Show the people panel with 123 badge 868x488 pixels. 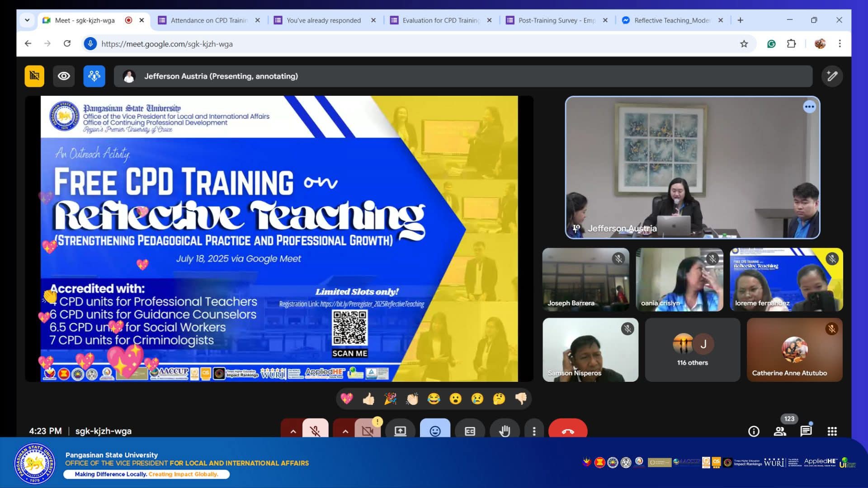click(780, 431)
